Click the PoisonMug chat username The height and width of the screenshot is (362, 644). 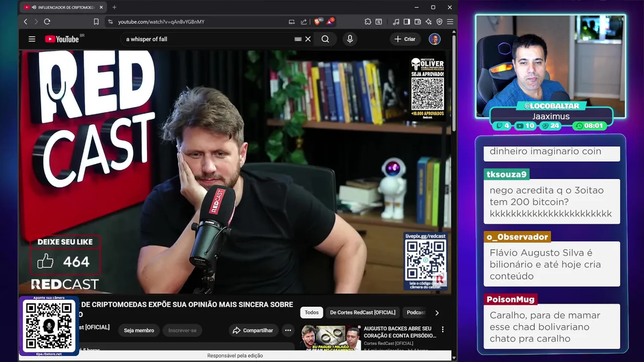coord(510,299)
